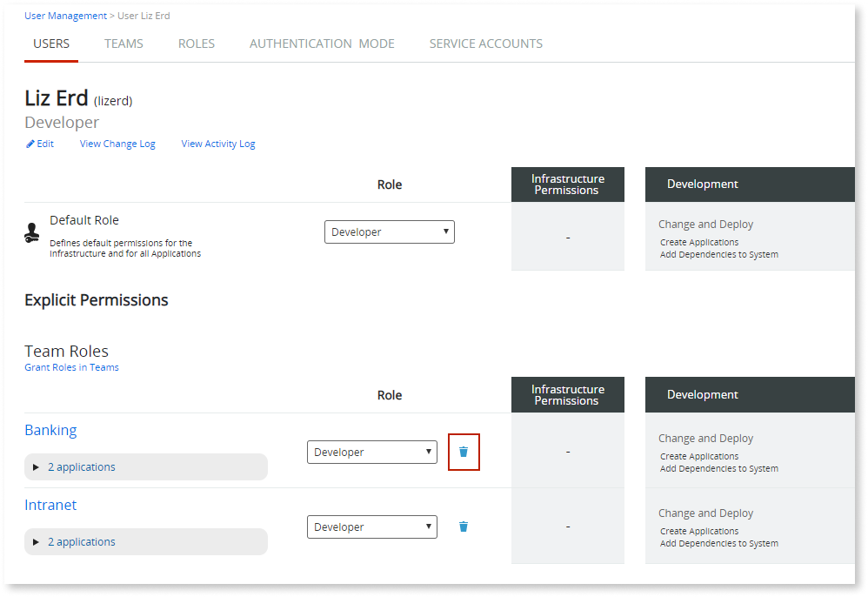Image resolution: width=868 pixels, height=597 pixels.
Task: Switch to the TEAMS tab
Action: point(124,44)
